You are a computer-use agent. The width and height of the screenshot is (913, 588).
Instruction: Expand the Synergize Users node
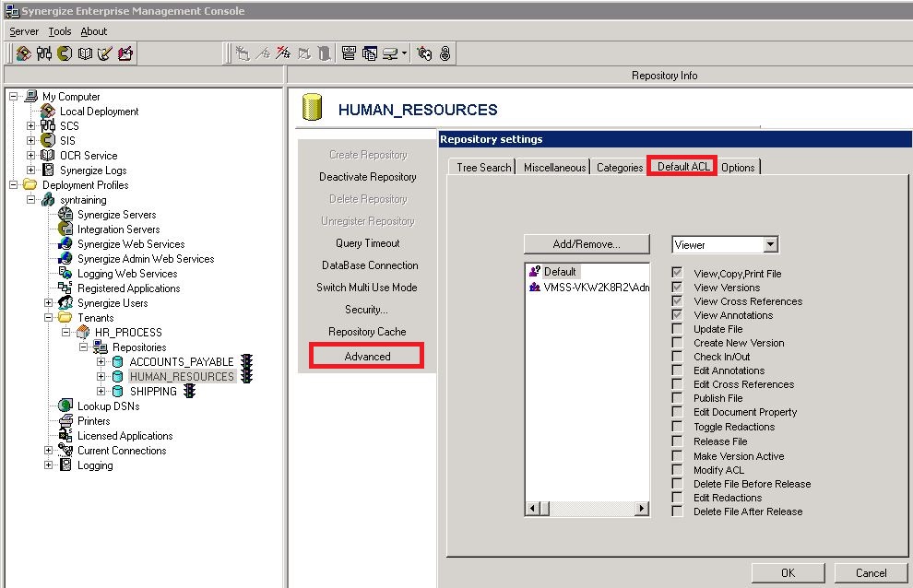[48, 302]
